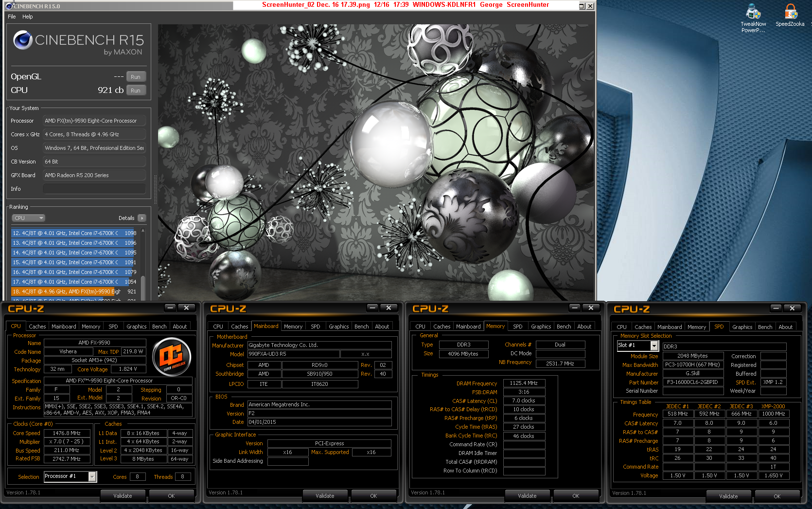Click the Info field in Your System
Viewport: 812px width, 509px height.
[94, 189]
